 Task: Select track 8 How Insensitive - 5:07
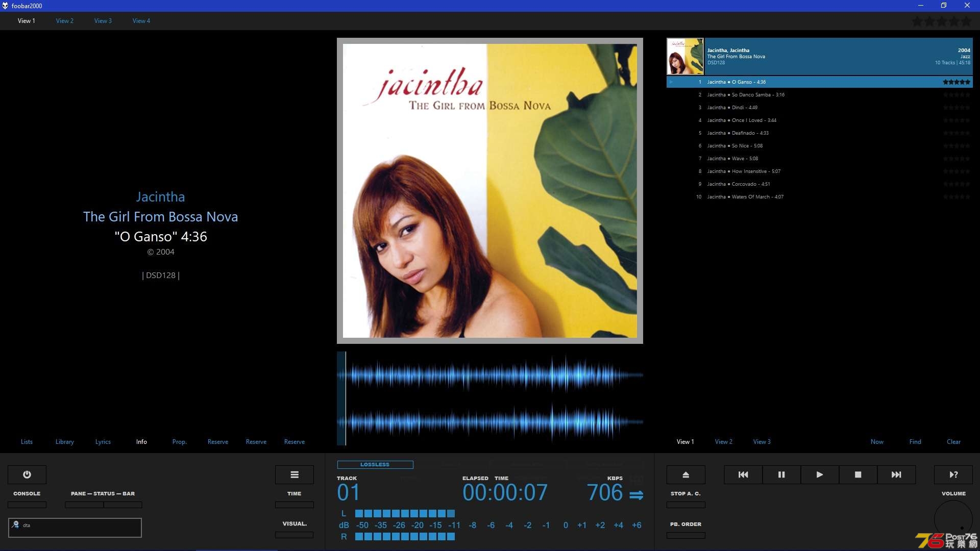[820, 171]
